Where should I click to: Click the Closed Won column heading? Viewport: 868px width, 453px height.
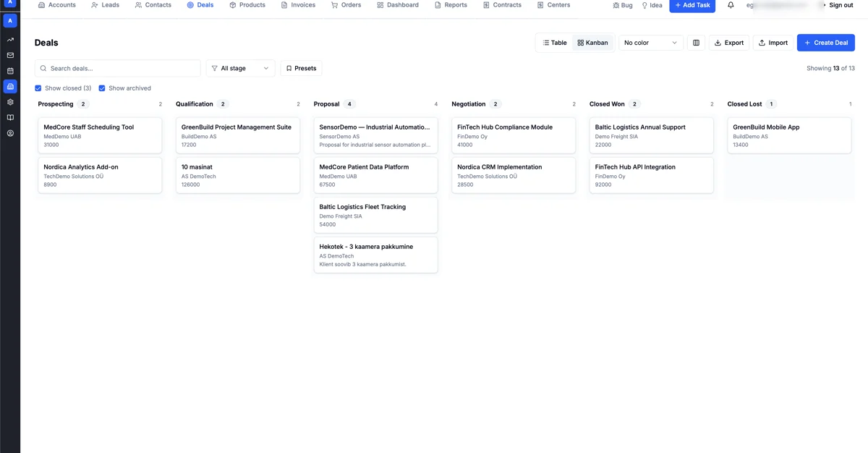(x=607, y=104)
